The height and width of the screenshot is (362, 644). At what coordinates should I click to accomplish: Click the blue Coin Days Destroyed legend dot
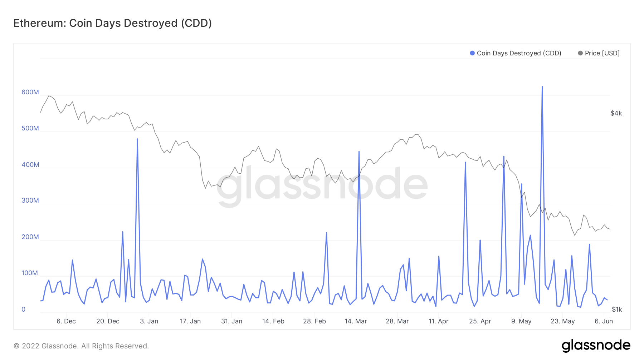click(472, 53)
